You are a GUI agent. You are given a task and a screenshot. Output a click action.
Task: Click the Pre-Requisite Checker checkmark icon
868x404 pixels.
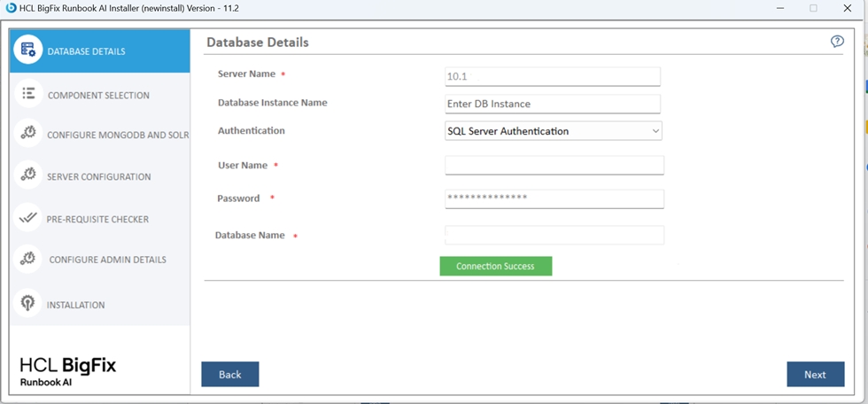tap(28, 218)
